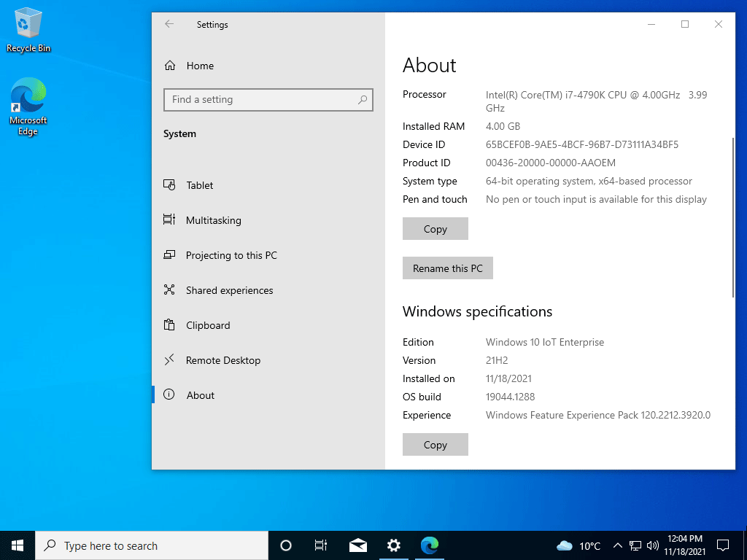Click the Settings gear on the taskbar
The image size is (747, 560).
[x=393, y=545]
